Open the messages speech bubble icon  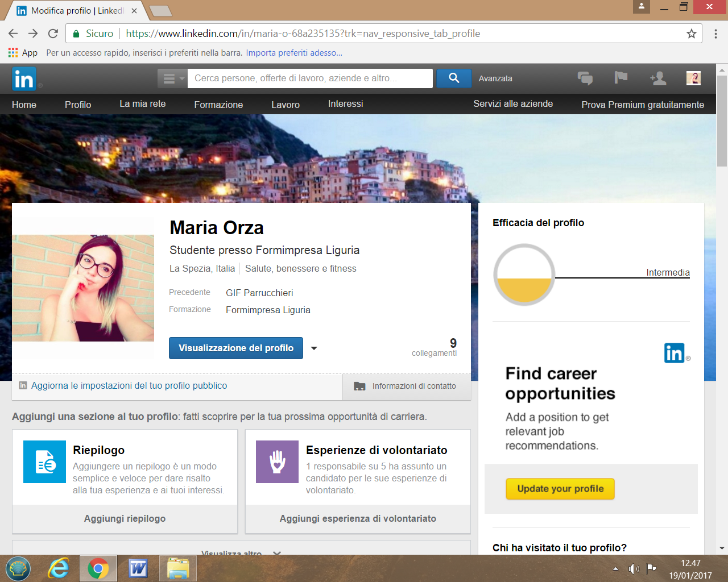(585, 78)
